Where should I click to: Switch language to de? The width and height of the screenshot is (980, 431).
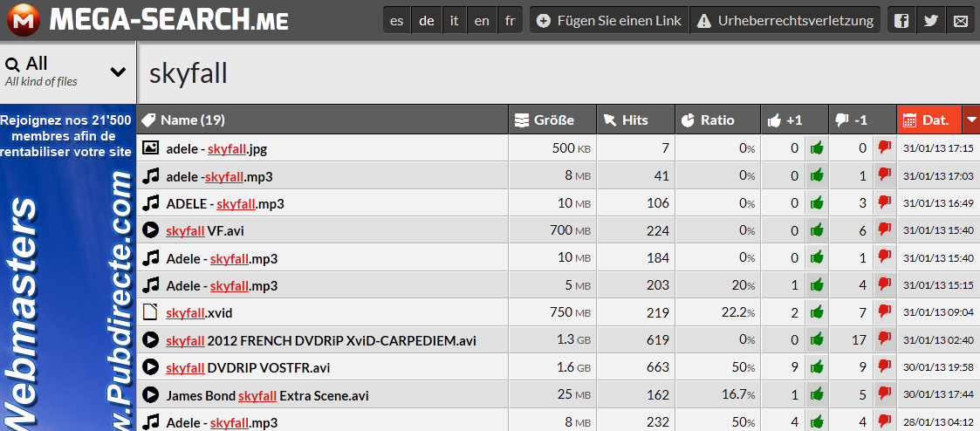[426, 21]
